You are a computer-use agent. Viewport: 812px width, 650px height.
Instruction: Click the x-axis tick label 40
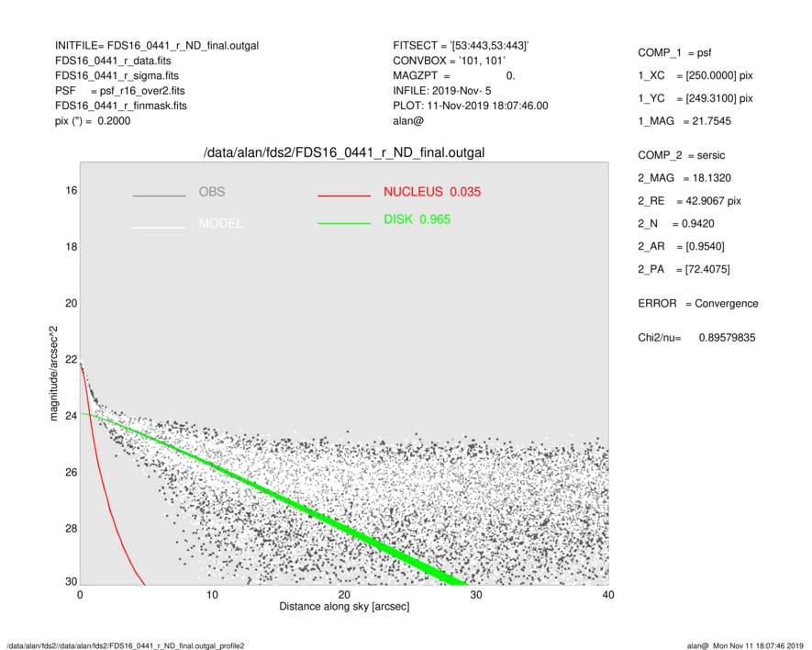[x=608, y=595]
